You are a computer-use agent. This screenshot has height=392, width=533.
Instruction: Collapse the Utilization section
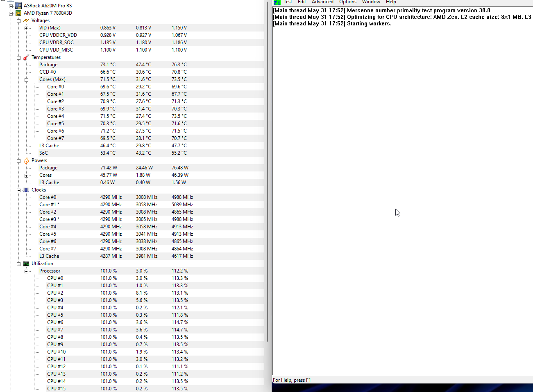click(19, 264)
